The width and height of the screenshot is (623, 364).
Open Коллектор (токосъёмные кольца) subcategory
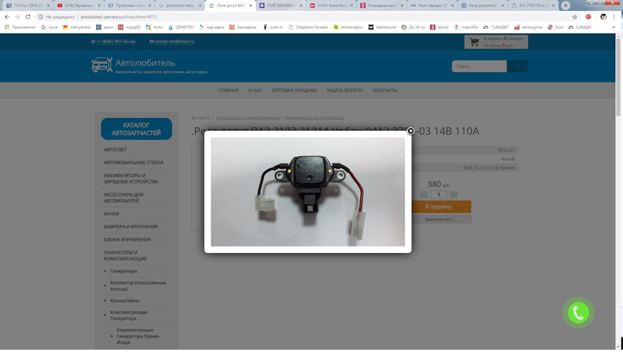point(138,285)
